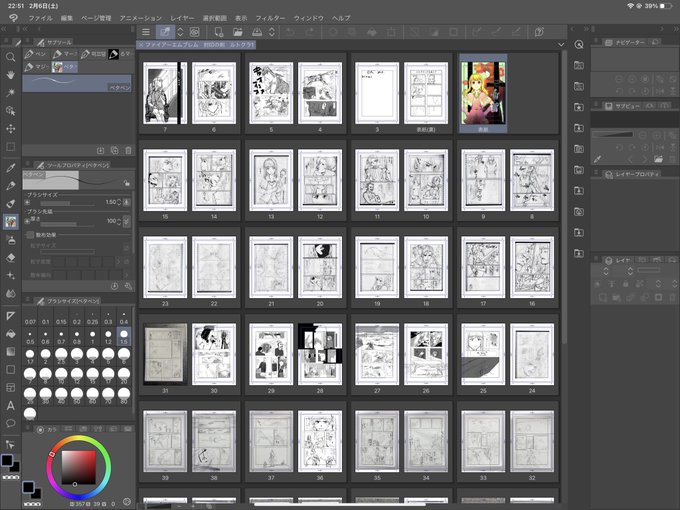Open Quick Access magnifier icon on right dock
This screenshot has height=510, width=680.
click(579, 45)
